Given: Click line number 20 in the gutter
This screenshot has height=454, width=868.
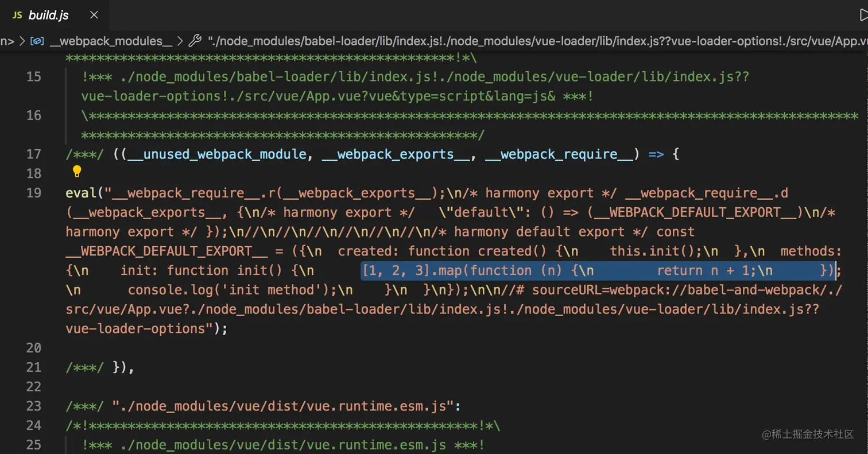Looking at the screenshot, I should [x=34, y=348].
